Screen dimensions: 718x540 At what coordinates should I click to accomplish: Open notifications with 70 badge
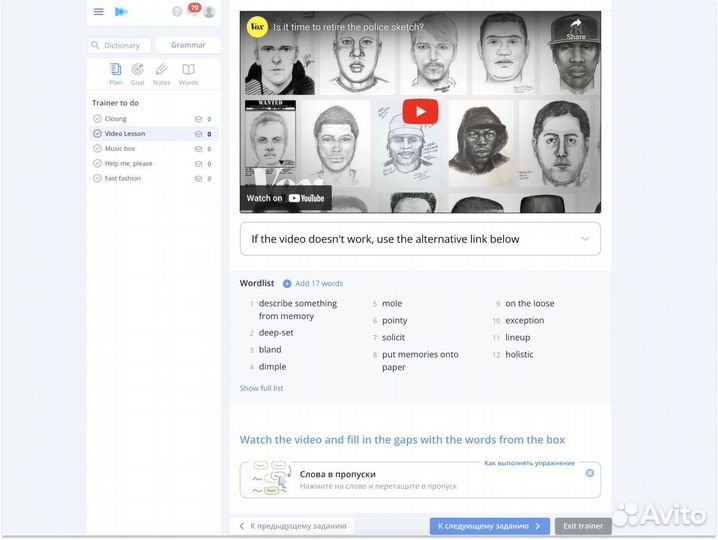[x=193, y=11]
